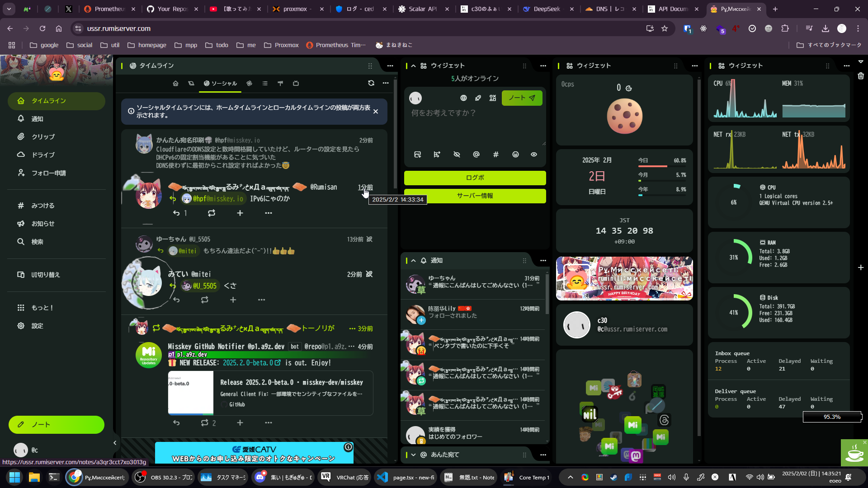Image resolution: width=868 pixels, height=488 pixels.
Task: Click the renote icon on the Rumisan note
Action: click(212, 213)
